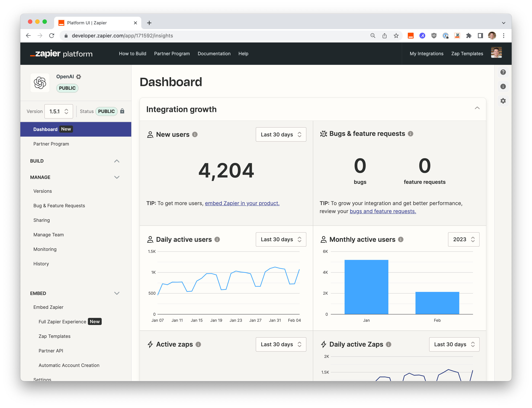Click info icon beside Active zaps
532x408 pixels.
tap(198, 344)
